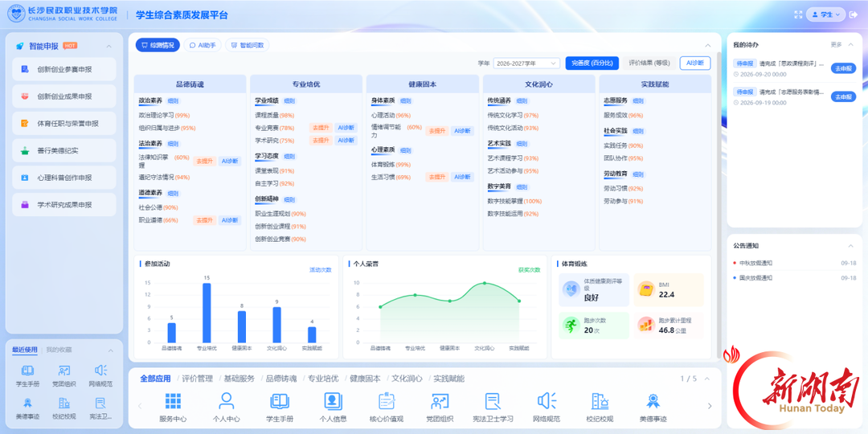Screen dimensions: 868x434
Task: Select the 智能问数 tab
Action: coord(248,45)
